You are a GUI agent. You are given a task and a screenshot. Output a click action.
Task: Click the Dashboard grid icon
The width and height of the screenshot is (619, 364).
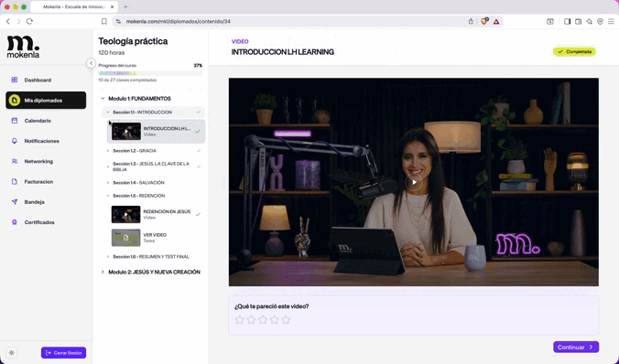15,80
